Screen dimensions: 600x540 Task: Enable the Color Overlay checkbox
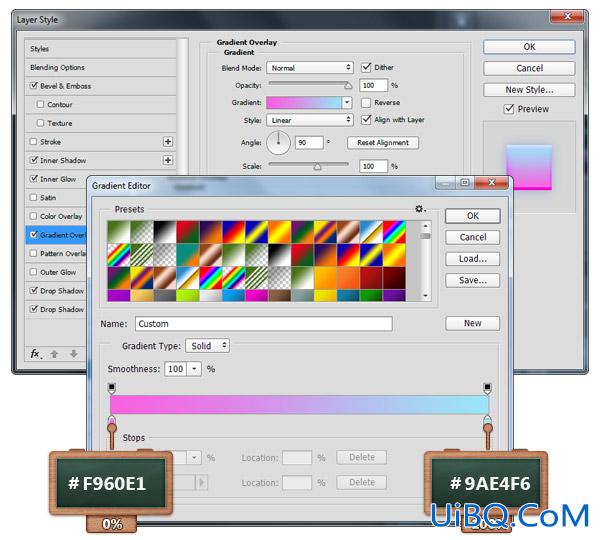point(34,216)
